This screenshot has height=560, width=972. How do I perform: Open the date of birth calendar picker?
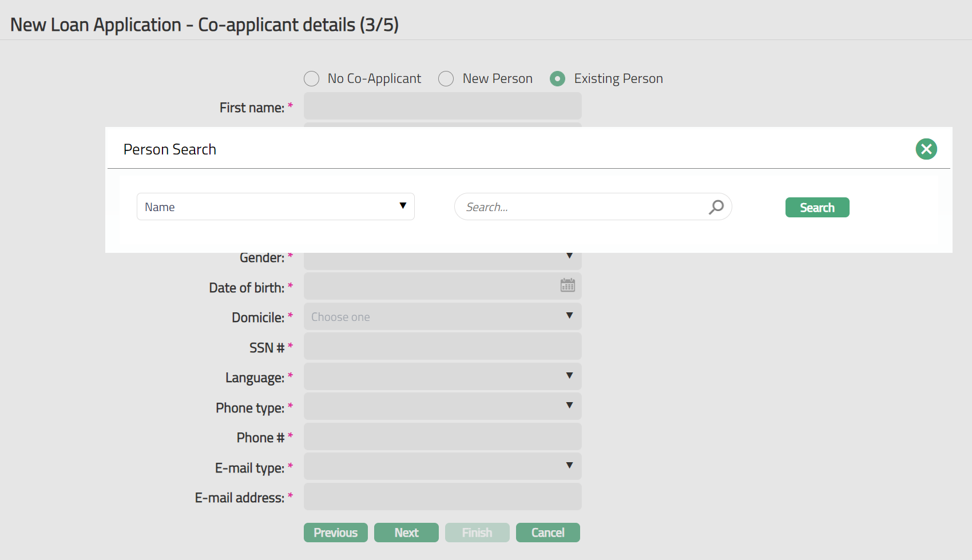coord(568,285)
